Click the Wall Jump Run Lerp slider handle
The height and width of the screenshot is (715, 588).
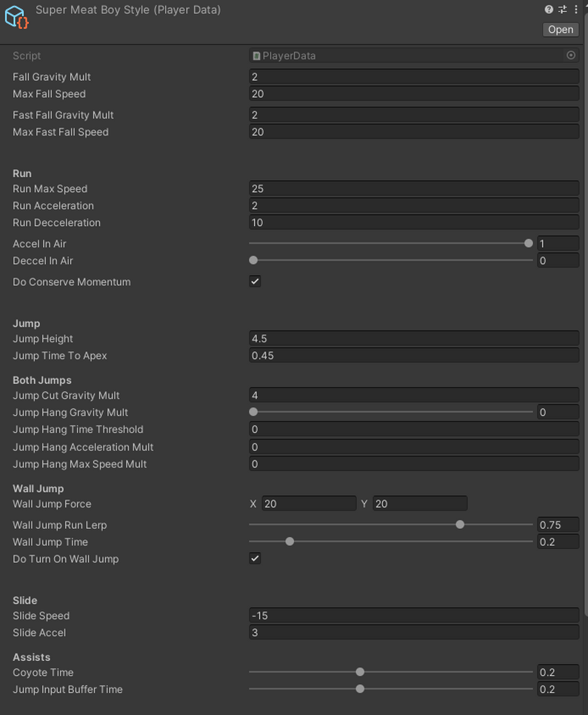coord(460,524)
